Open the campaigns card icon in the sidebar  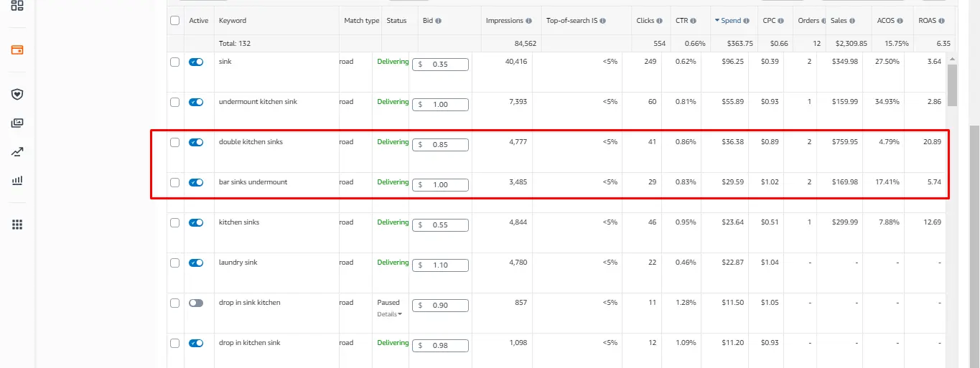[x=17, y=50]
